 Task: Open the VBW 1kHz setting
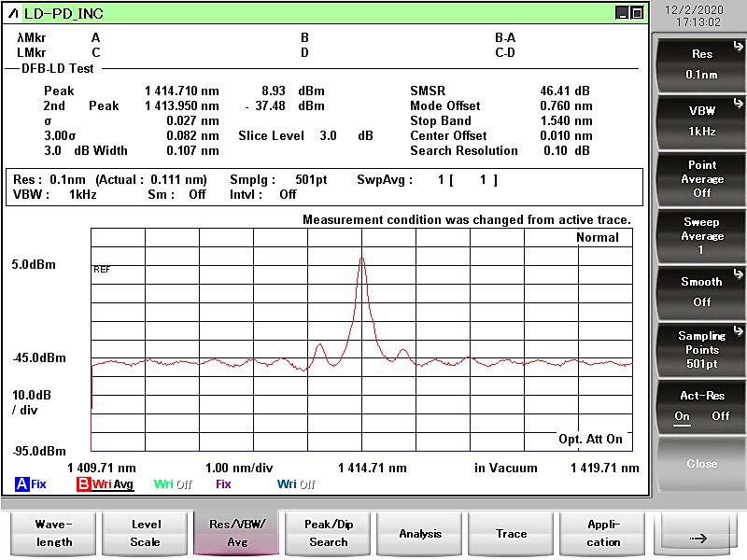coord(701,120)
